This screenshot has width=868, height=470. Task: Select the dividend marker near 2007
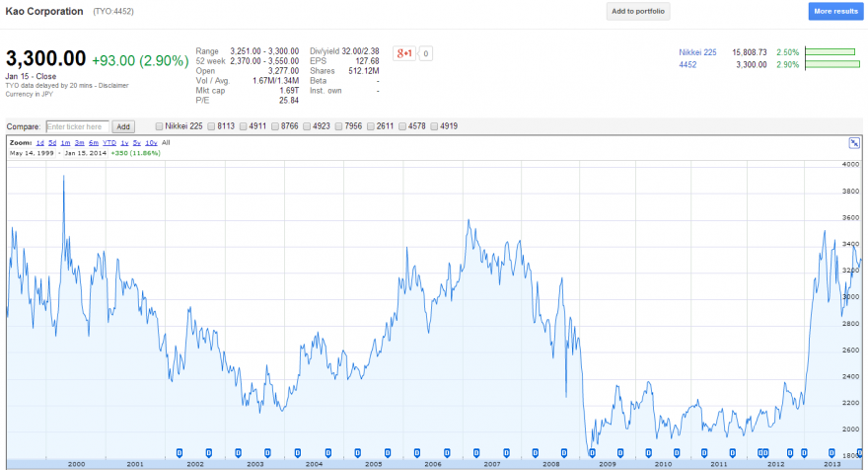[x=476, y=453]
